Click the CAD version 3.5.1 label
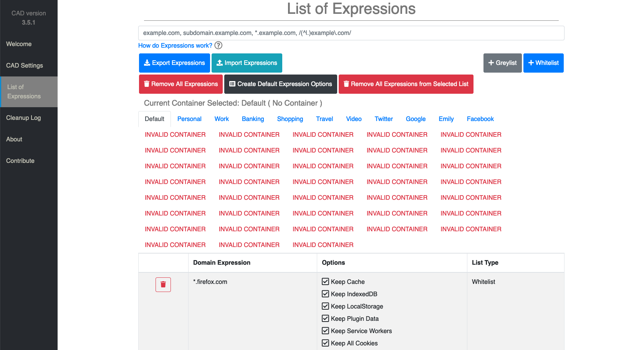 [29, 18]
